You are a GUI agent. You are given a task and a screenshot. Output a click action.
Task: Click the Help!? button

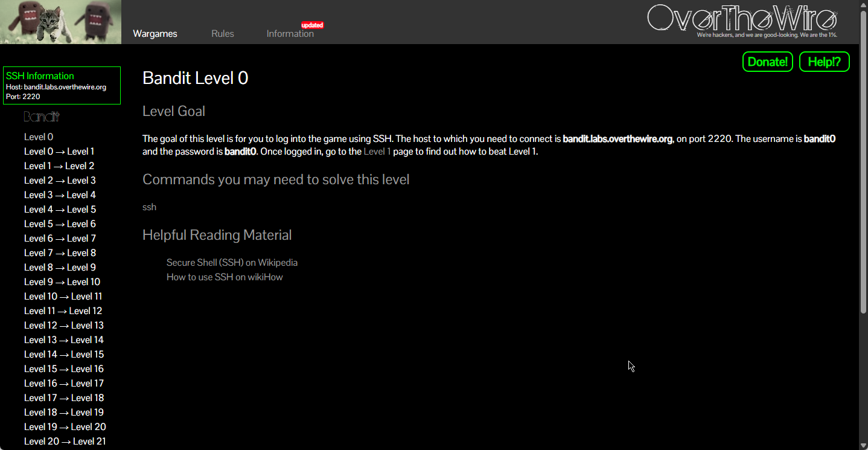point(825,62)
